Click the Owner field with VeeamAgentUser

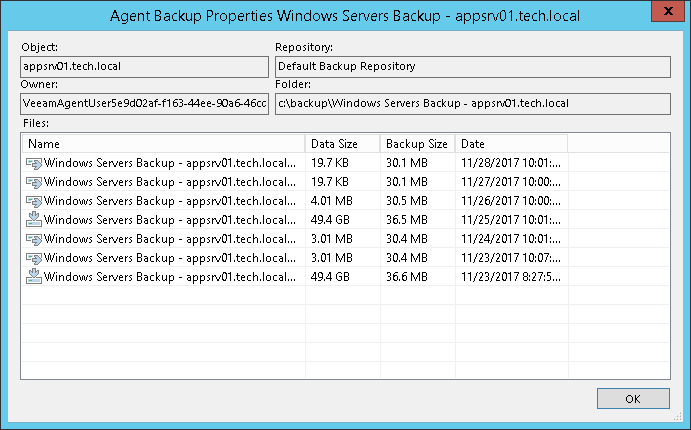(144, 104)
